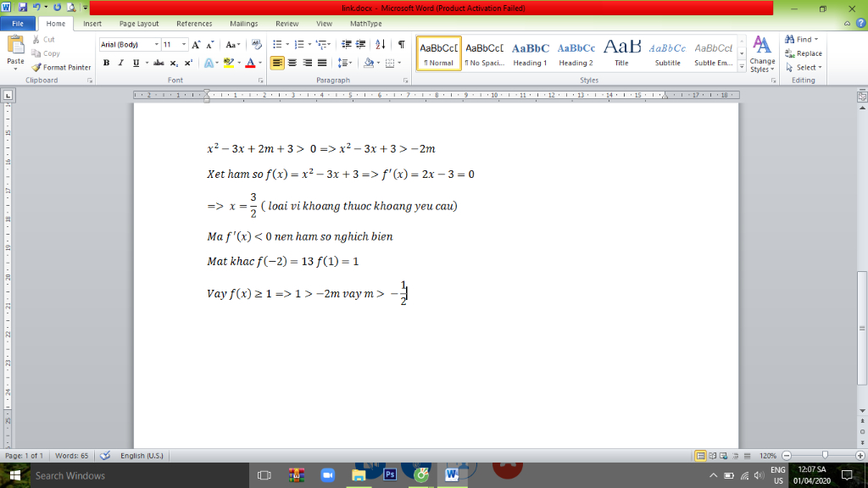Click the zoom slider handle
Viewport: 868px width, 488px height.
coord(825,455)
